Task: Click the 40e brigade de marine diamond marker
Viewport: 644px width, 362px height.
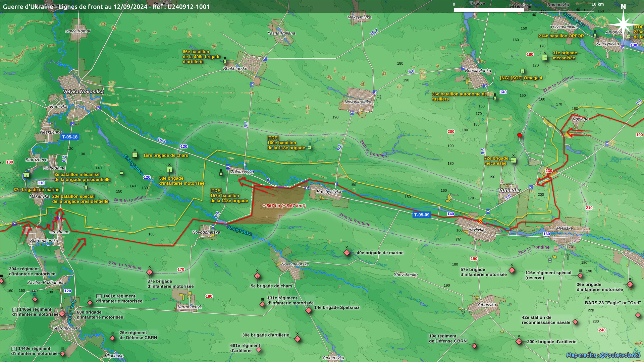Action: pos(347,253)
